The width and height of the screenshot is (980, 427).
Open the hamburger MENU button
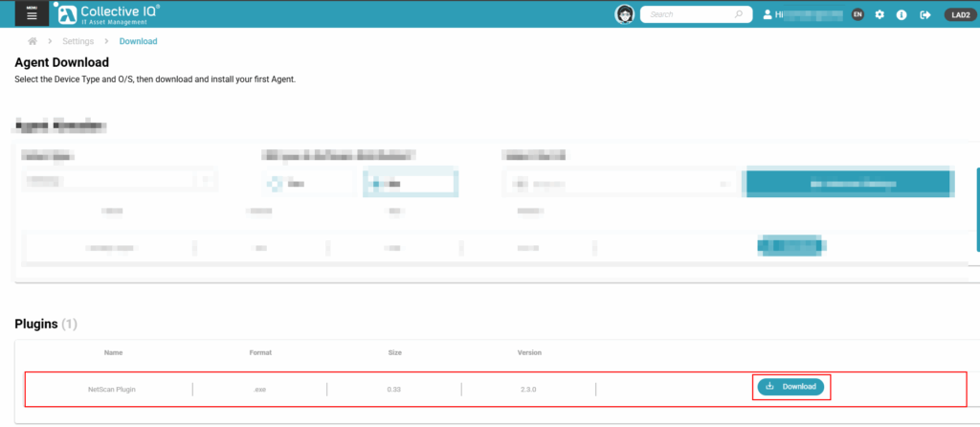tap(32, 14)
